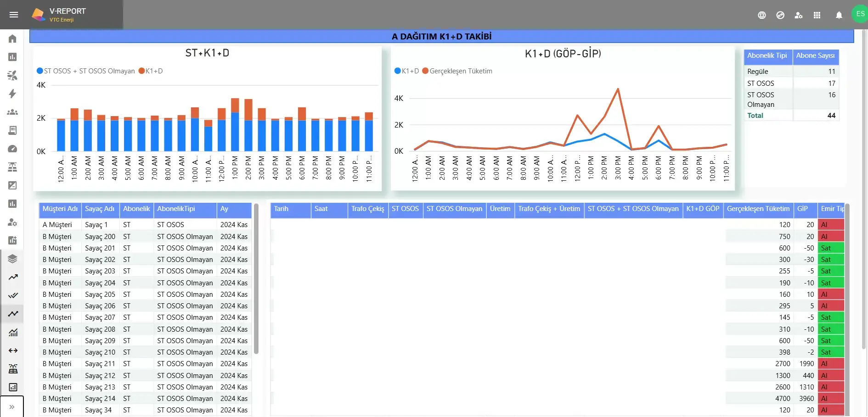Toggle K1+D legend in ST+K1+D chart
Image resolution: width=868 pixels, height=417 pixels.
click(x=151, y=71)
